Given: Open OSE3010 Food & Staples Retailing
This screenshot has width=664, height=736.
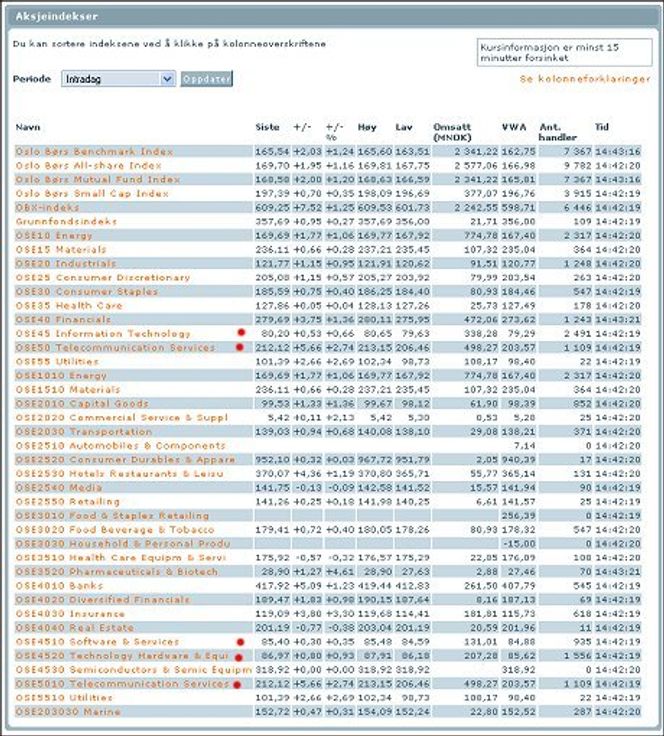Looking at the screenshot, I should pos(112,516).
